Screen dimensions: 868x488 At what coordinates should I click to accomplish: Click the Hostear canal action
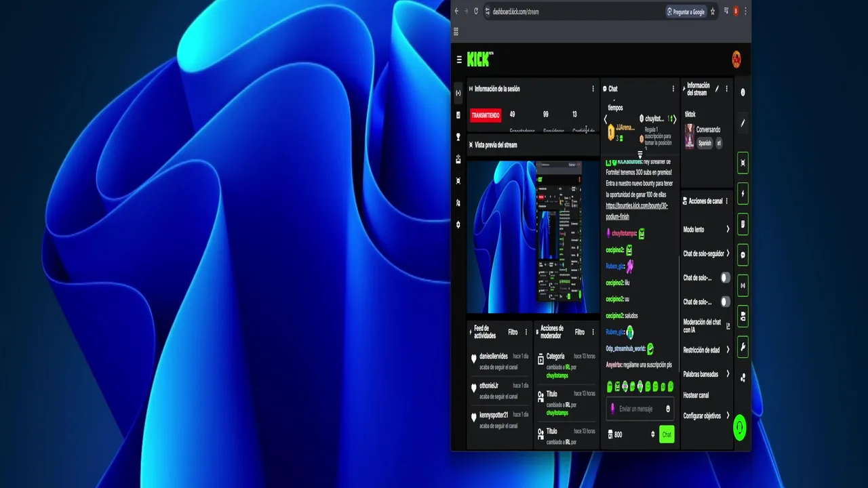coord(696,395)
